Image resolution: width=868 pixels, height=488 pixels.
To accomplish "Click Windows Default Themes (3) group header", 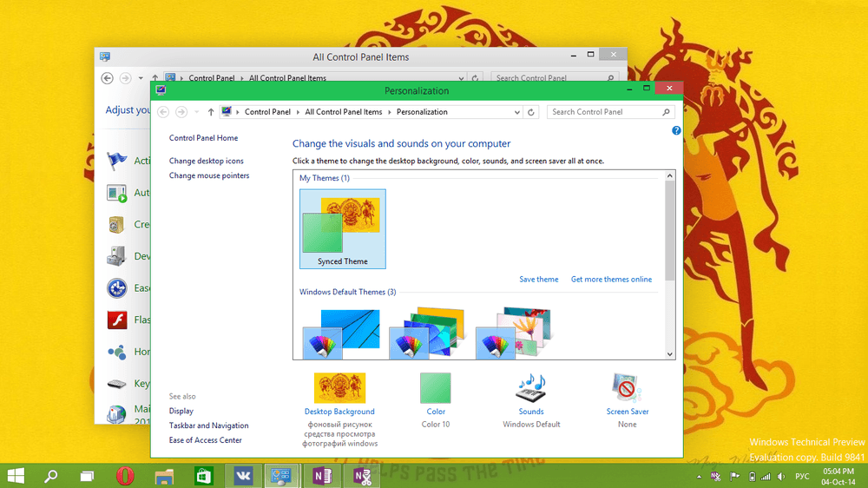I will pyautogui.click(x=348, y=292).
